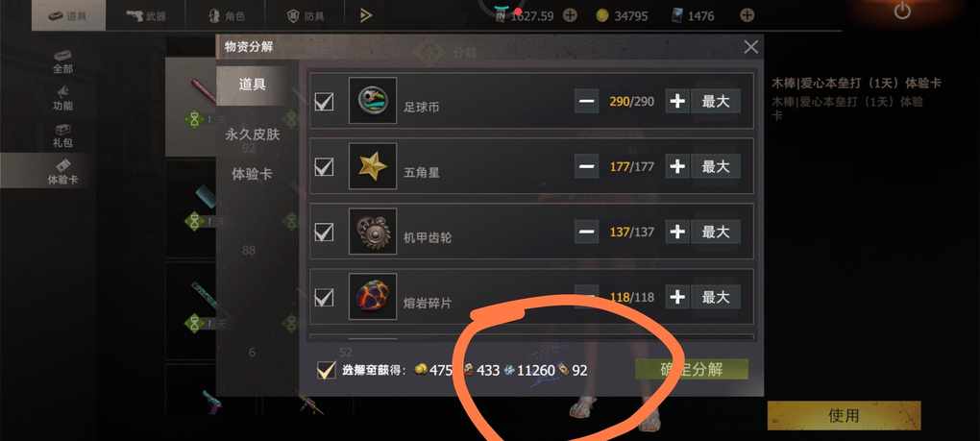This screenshot has width=980, height=441.
Task: Select 礼包 in left sidebar
Action: [62, 135]
